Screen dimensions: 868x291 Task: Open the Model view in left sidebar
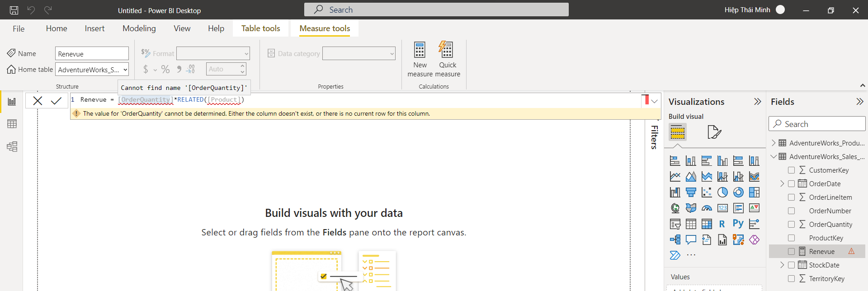point(12,146)
